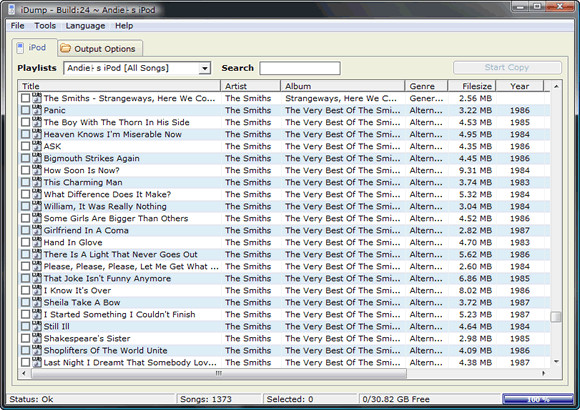Sort the list by Artist column header
Image resolution: width=580 pixels, height=410 pixels.
click(250, 86)
